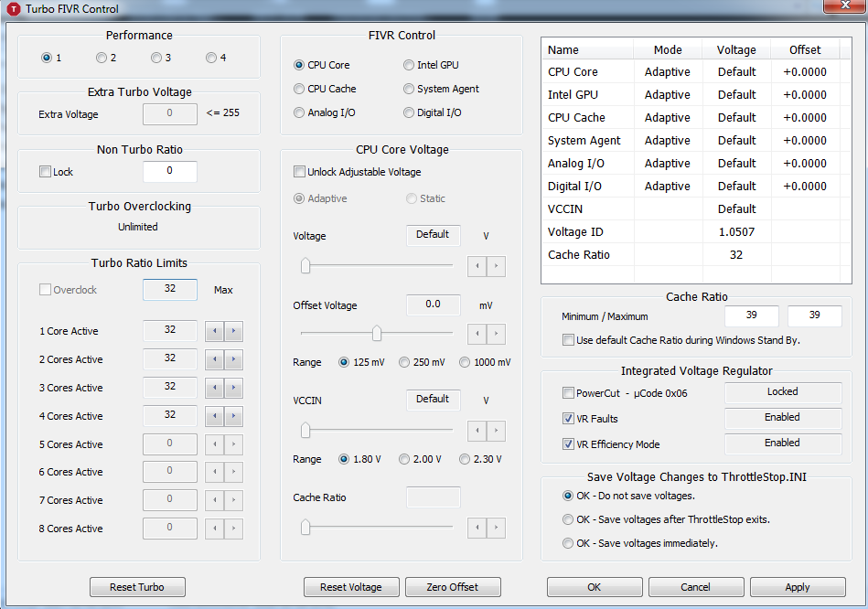Viewport: 868px width, 609px height.
Task: Decrease 1 Core Active ratio with left arrow
Action: coord(215,331)
